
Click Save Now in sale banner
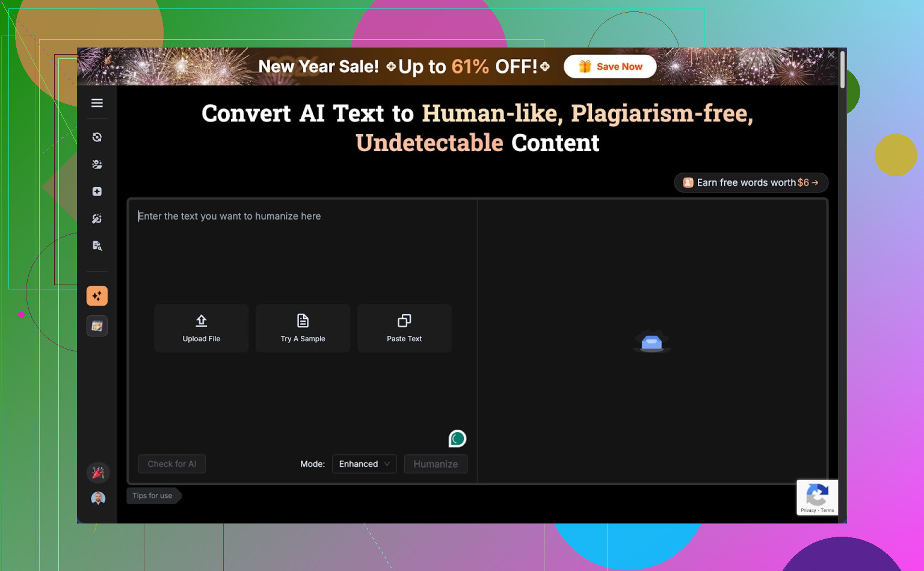tap(610, 67)
